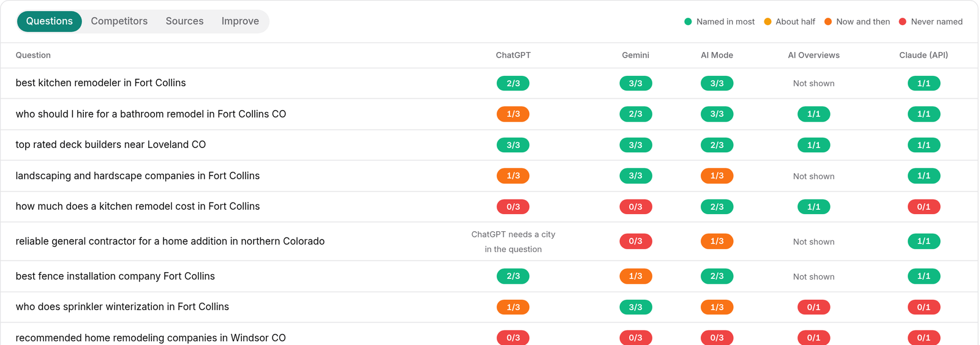Image resolution: width=980 pixels, height=345 pixels.
Task: Open question about sprinkler winterization in Fort Collins
Action: 122,306
